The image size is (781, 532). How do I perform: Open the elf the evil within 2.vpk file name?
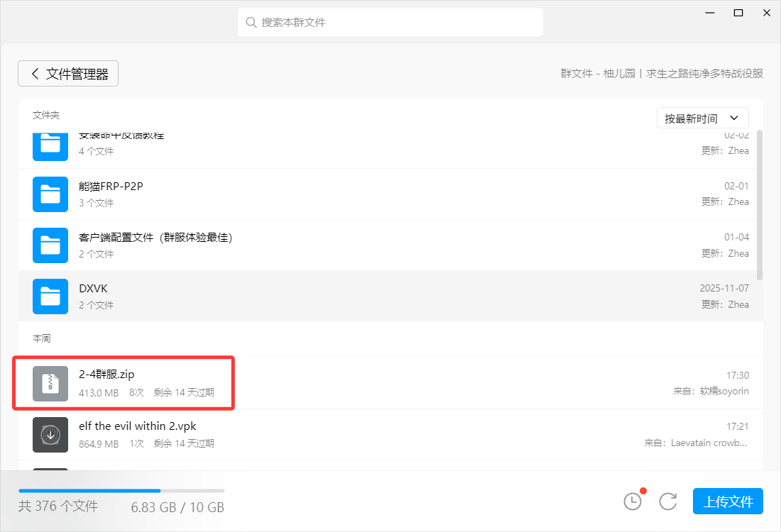pyautogui.click(x=137, y=426)
